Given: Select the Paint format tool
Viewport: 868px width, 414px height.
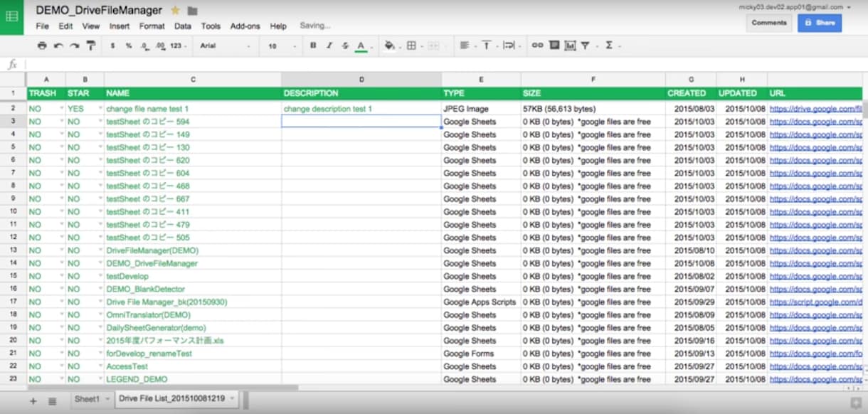Looking at the screenshot, I should click(90, 46).
